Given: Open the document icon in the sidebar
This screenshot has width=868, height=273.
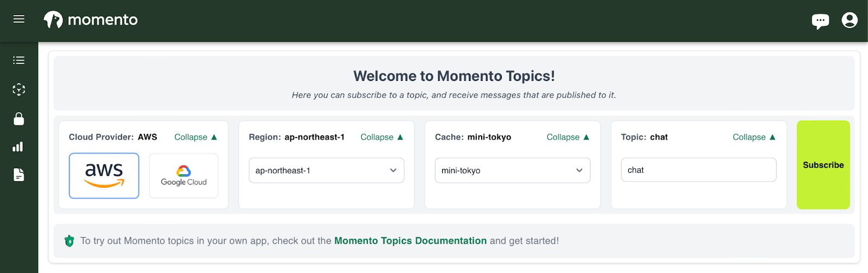Looking at the screenshot, I should [x=19, y=175].
